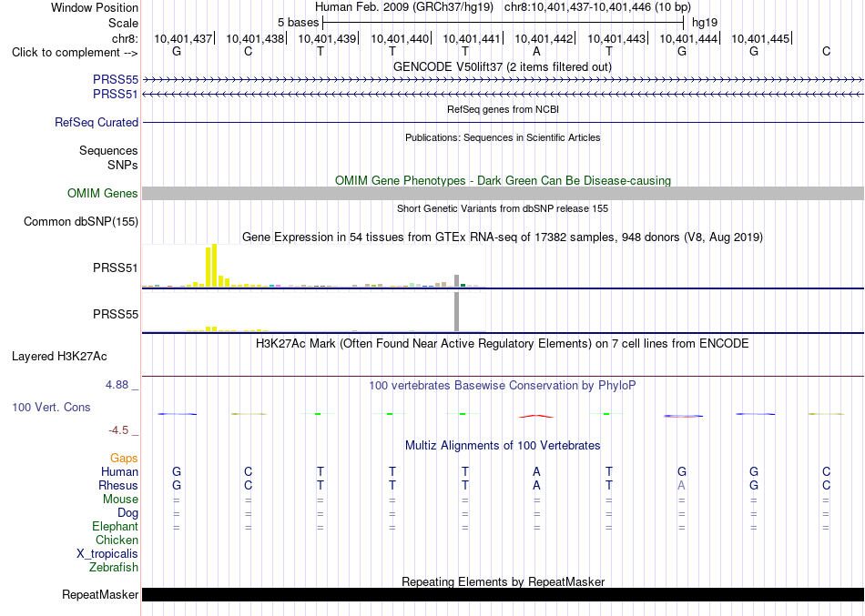The image size is (865, 616).
Task: Click the Dog species row label
Action: 127,513
